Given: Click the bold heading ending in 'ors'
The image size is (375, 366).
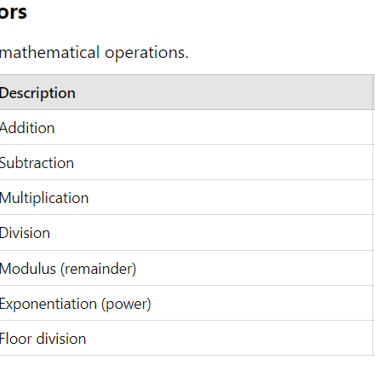Looking at the screenshot, I should [x=13, y=12].
